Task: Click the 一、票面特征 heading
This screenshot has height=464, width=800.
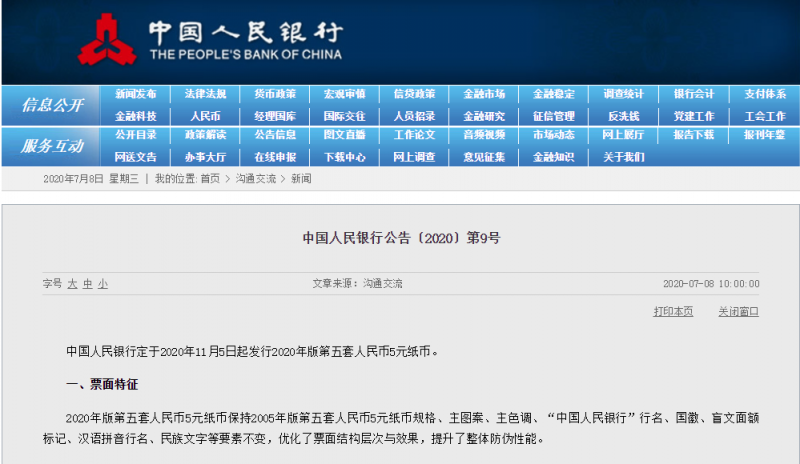Action: (x=102, y=384)
